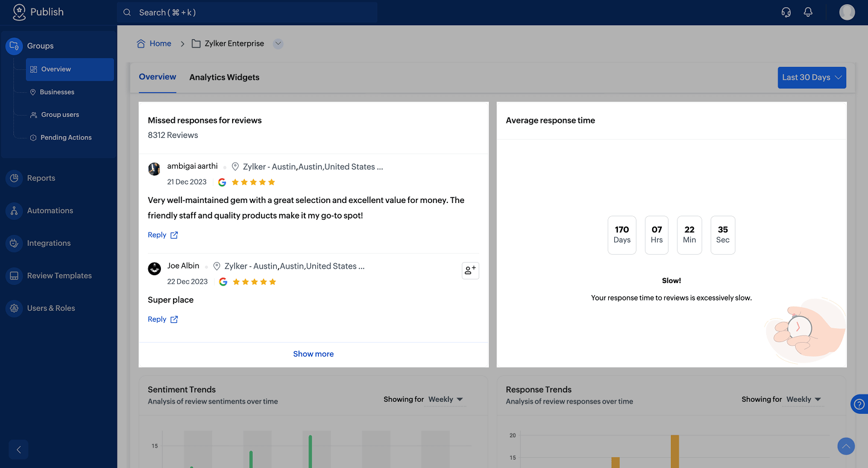The width and height of the screenshot is (868, 468).
Task: Click the Groups menu label
Action: coord(40,46)
